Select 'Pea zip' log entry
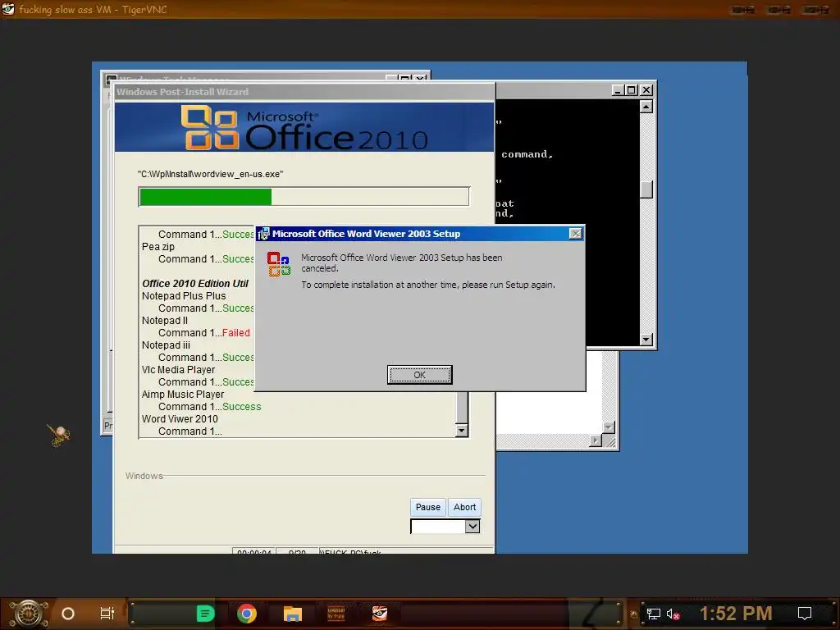This screenshot has height=630, width=840. (x=158, y=246)
